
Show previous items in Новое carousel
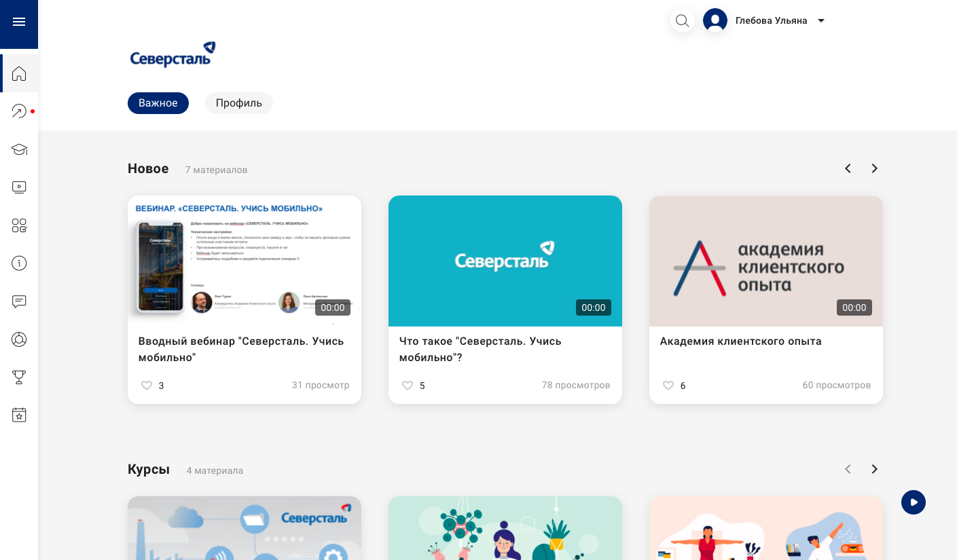848,168
